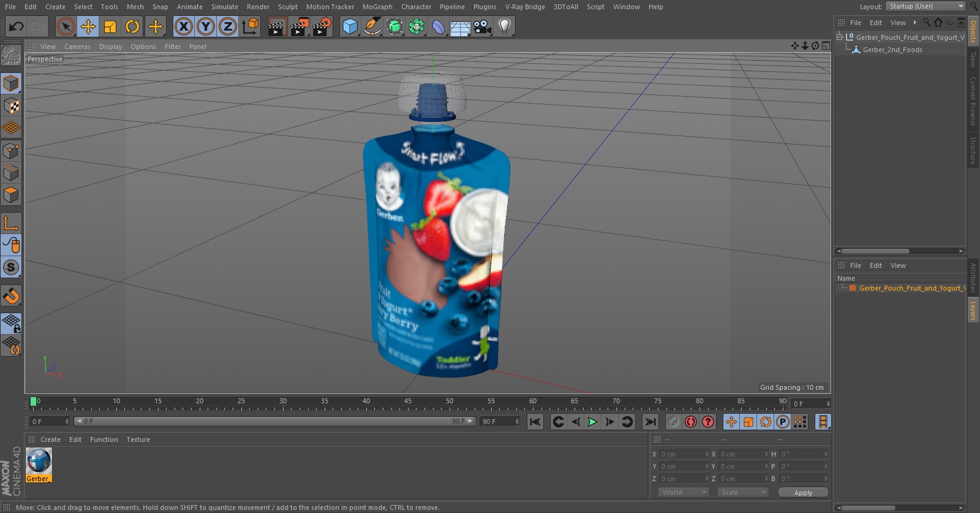The image size is (980, 513).
Task: Toggle Z axis lock
Action: tap(228, 26)
